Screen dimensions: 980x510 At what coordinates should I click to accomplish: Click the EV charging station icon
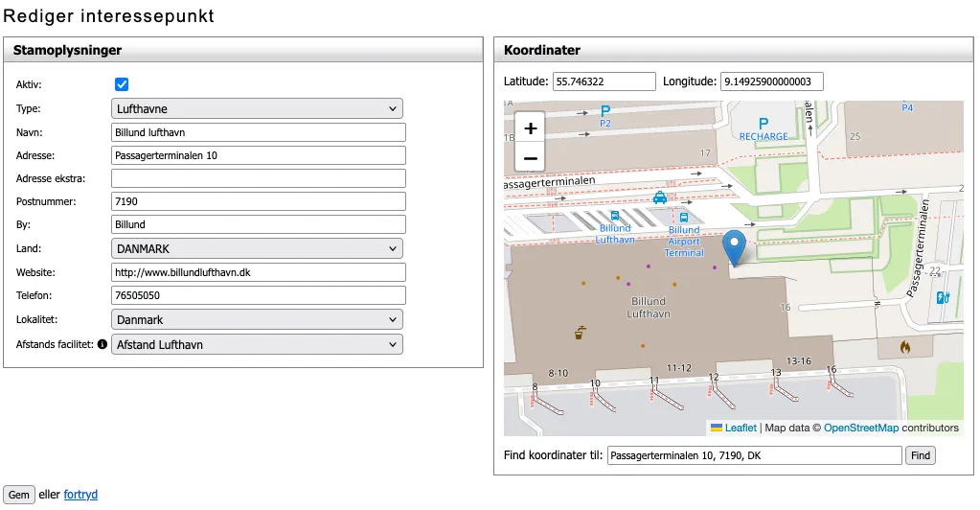[x=941, y=298]
